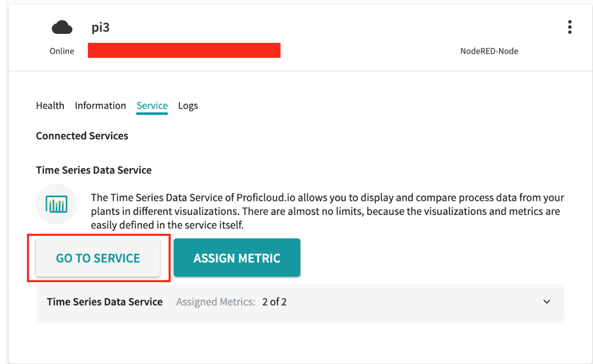The image size is (593, 364).
Task: Click the 2 of 2 metrics count
Action: click(275, 302)
